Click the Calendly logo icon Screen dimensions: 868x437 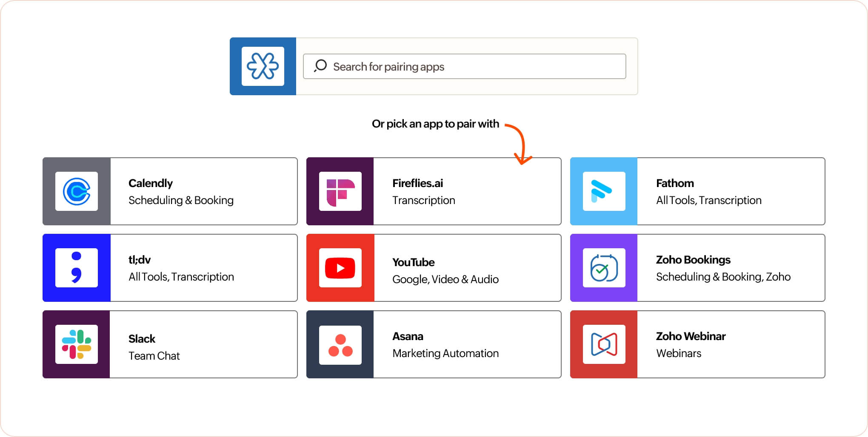point(77,191)
